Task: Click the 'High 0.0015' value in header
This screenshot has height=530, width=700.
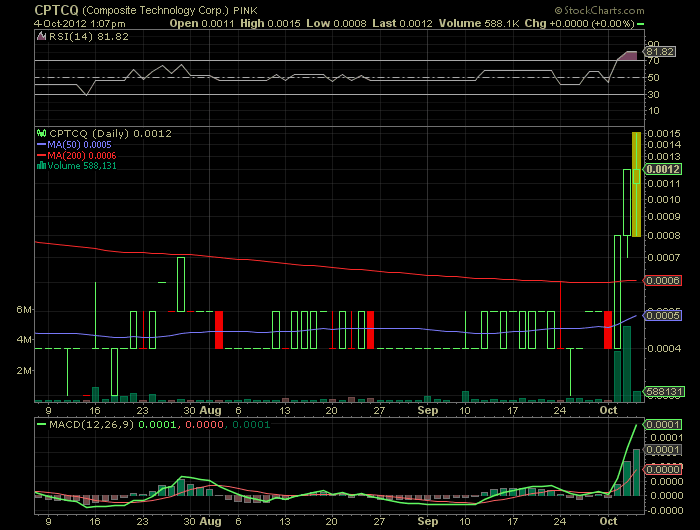Action: (271, 23)
